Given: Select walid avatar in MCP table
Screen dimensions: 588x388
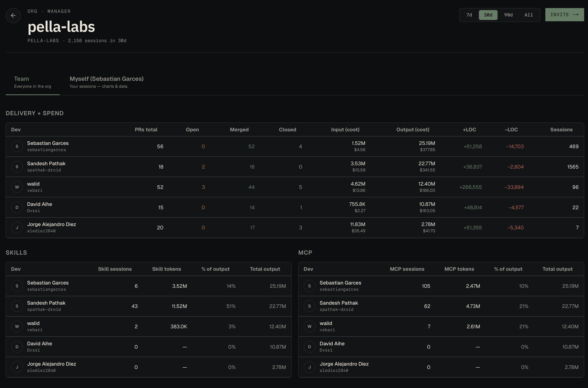Looking at the screenshot, I should (x=309, y=326).
